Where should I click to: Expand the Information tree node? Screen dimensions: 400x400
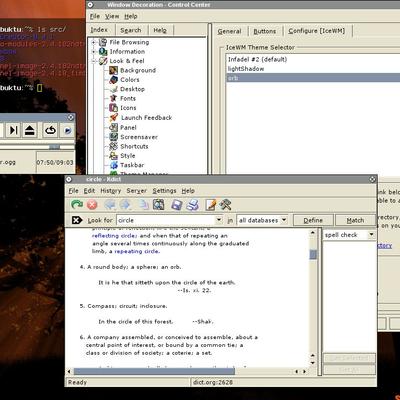coord(94,52)
